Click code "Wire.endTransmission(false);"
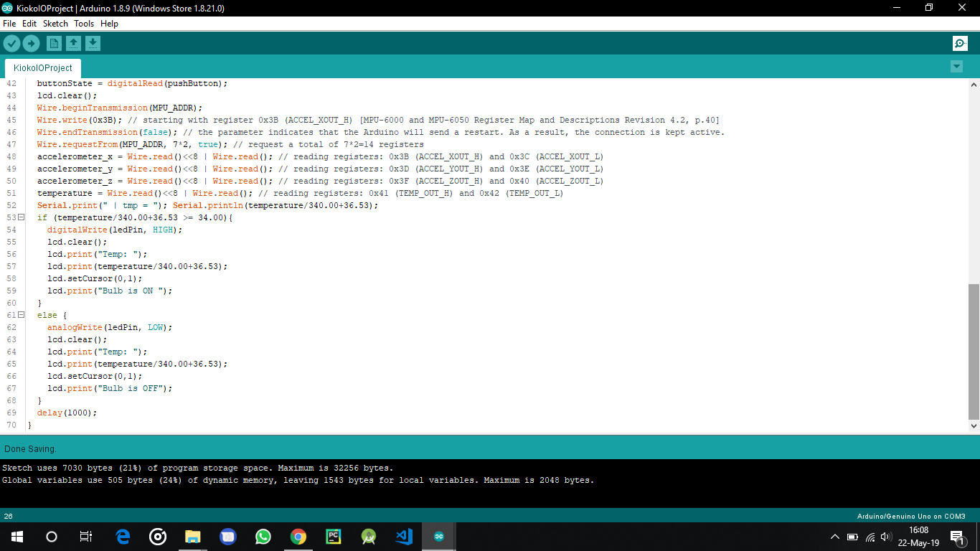This screenshot has width=980, height=551. tap(108, 132)
